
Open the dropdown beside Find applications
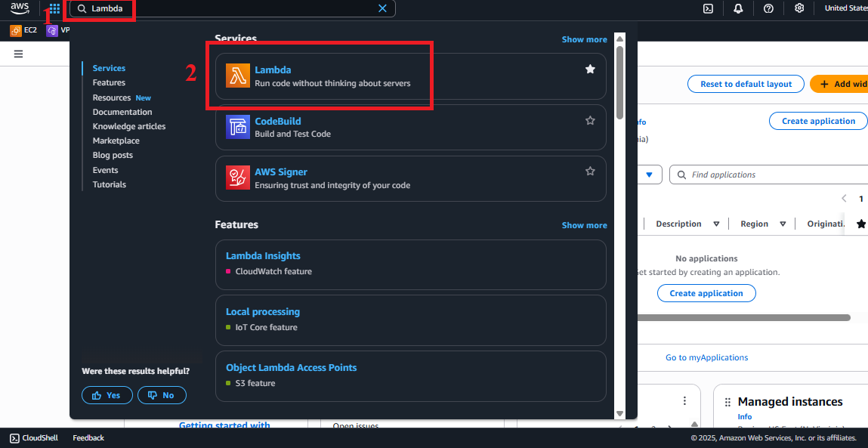650,175
